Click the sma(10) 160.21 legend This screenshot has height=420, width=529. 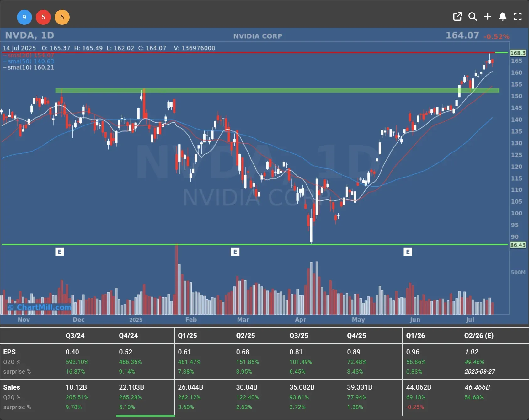[29, 67]
